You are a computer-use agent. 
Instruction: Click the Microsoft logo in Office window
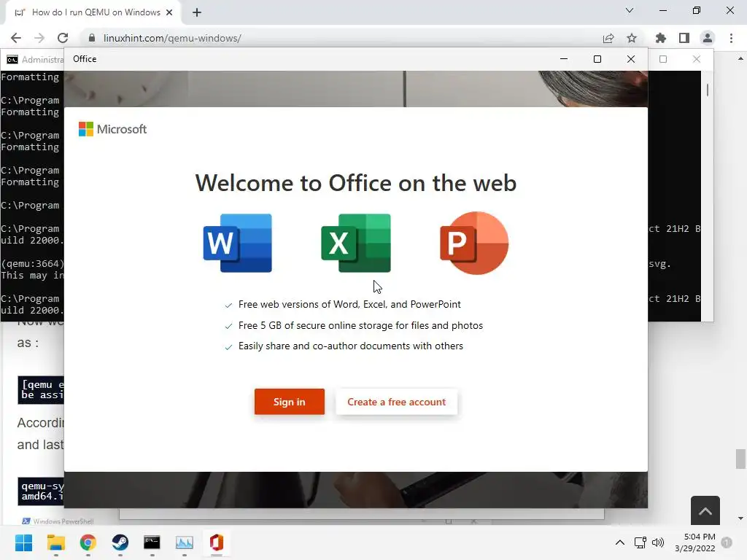tap(112, 129)
